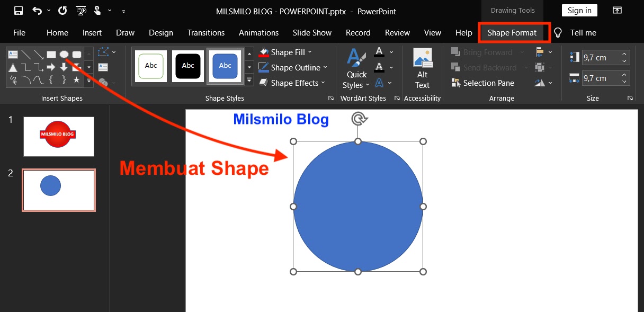Select the Slide Show tab
Image resolution: width=644 pixels, height=312 pixels.
(312, 33)
